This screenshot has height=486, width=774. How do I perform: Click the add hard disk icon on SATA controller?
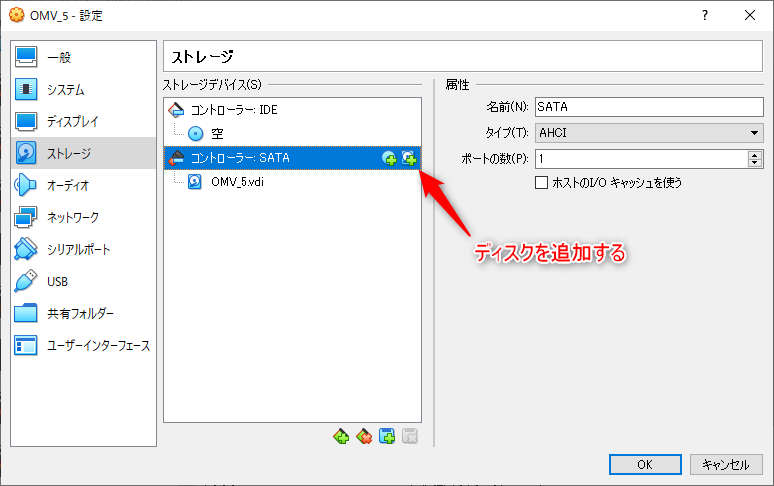408,158
